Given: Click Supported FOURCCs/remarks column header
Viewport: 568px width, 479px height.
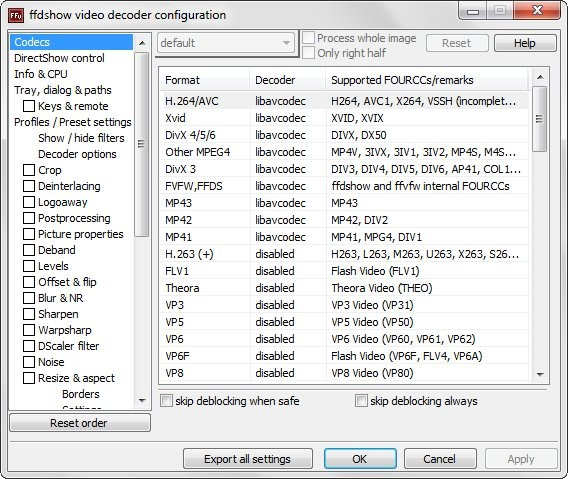Looking at the screenshot, I should pyautogui.click(x=427, y=80).
